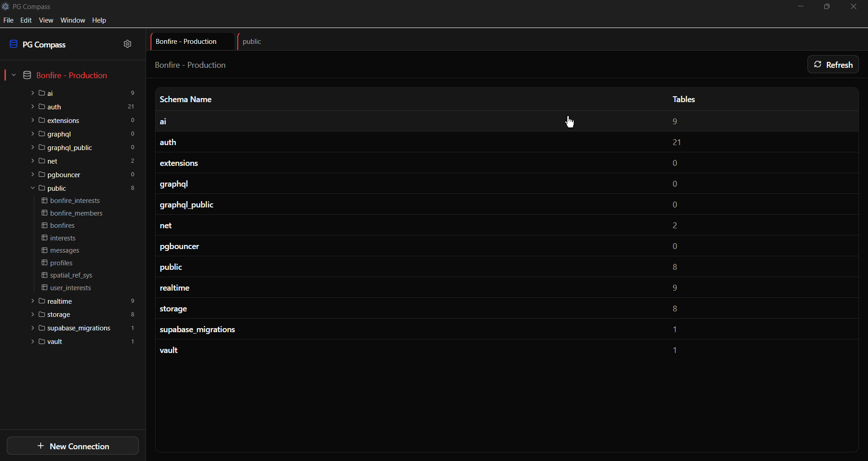Open the help menu
Viewport: 868px width, 461px height.
pos(99,20)
